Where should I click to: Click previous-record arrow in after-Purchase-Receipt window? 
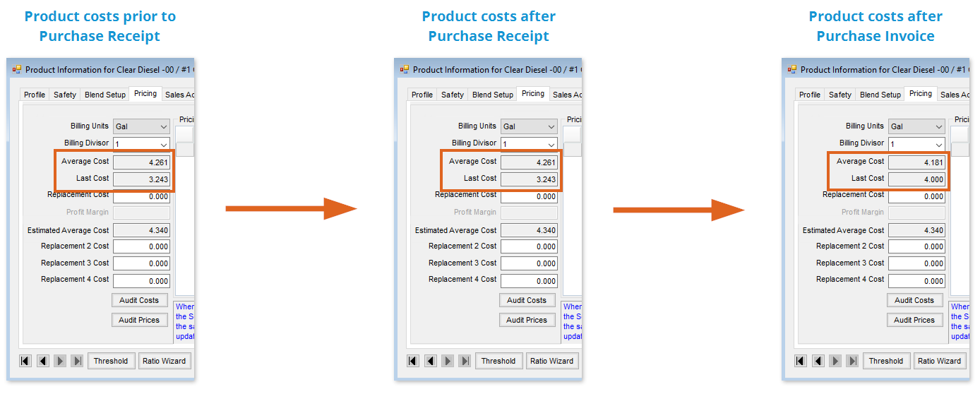click(431, 361)
